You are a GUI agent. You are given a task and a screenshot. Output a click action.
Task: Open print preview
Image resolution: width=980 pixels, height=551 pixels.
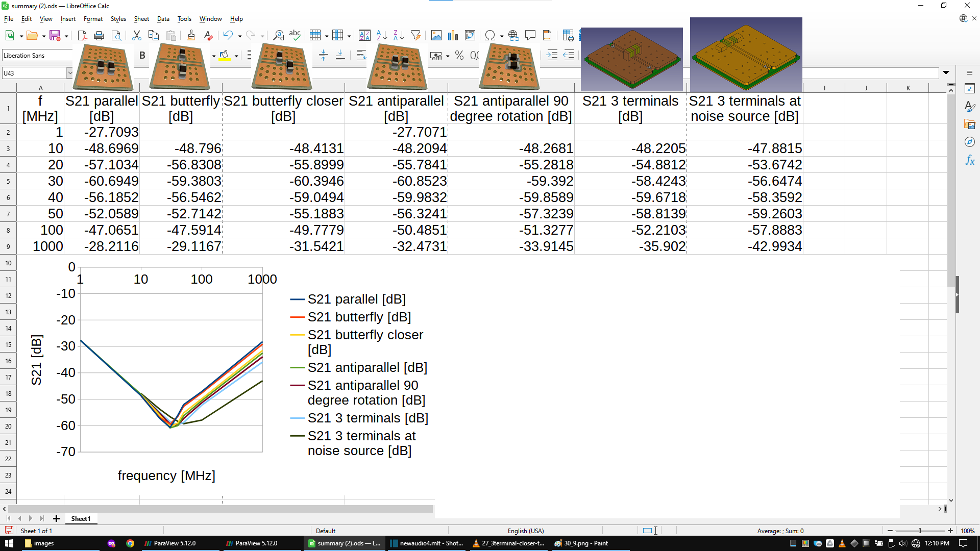[116, 35]
